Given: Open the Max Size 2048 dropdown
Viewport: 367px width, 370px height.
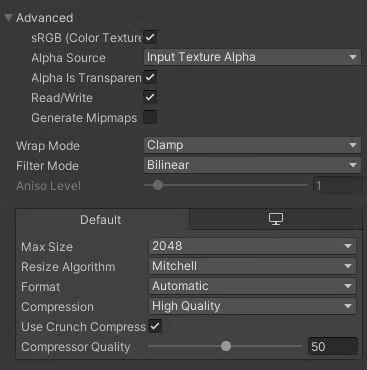Looking at the screenshot, I should coord(252,246).
